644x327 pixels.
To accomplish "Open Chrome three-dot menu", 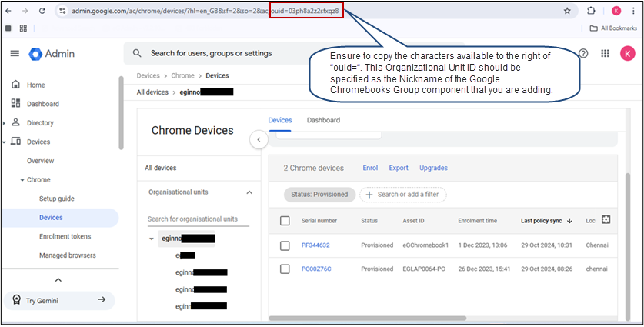I will click(x=634, y=11).
